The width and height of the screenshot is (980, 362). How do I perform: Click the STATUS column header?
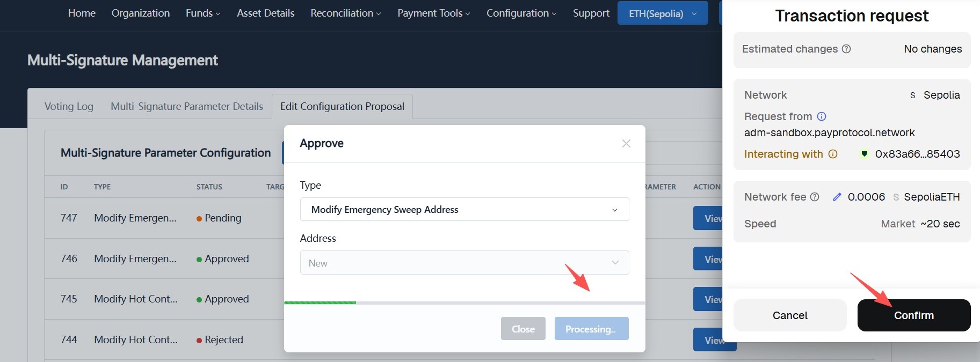point(209,187)
